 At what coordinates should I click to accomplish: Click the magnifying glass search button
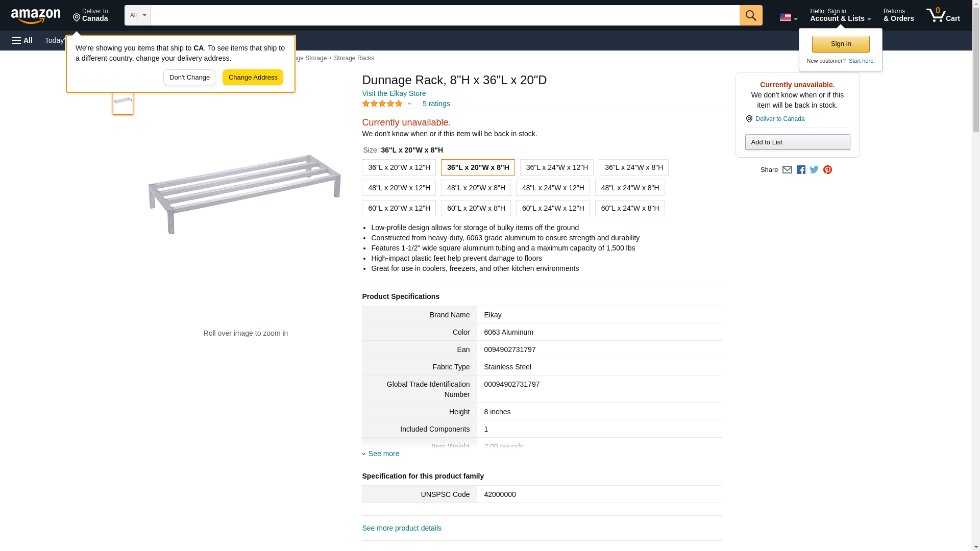[750, 15]
